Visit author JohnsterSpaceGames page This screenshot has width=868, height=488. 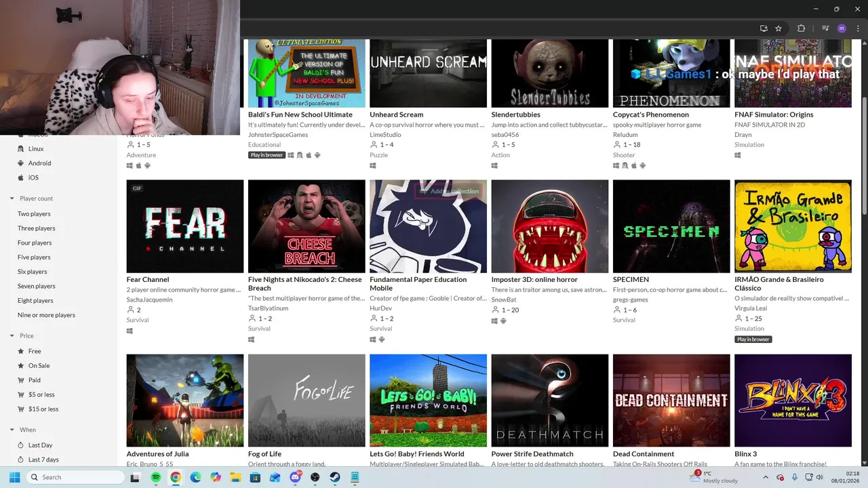pos(278,135)
